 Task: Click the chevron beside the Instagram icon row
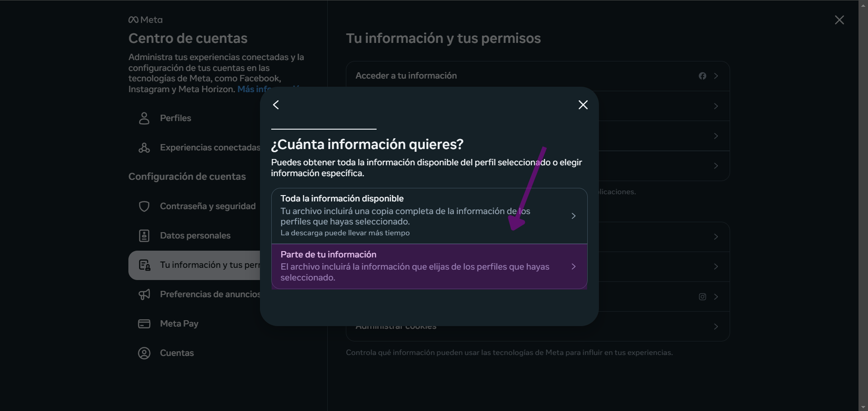[716, 297]
